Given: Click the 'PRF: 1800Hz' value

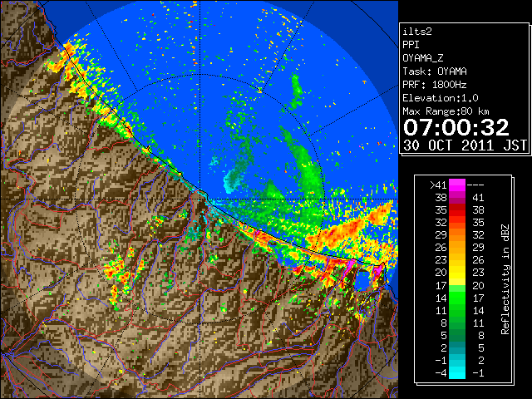Looking at the screenshot, I should click(x=435, y=85).
